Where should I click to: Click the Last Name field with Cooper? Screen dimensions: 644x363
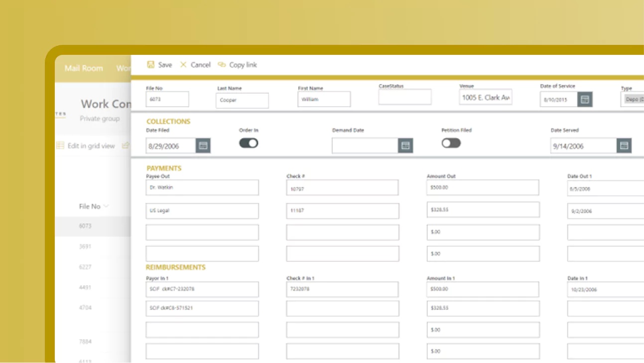(x=243, y=100)
